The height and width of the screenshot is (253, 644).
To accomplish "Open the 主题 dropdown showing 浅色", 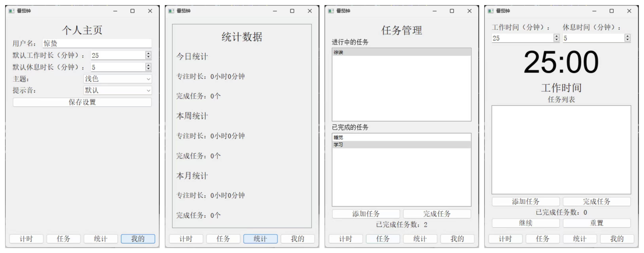I will point(117,79).
